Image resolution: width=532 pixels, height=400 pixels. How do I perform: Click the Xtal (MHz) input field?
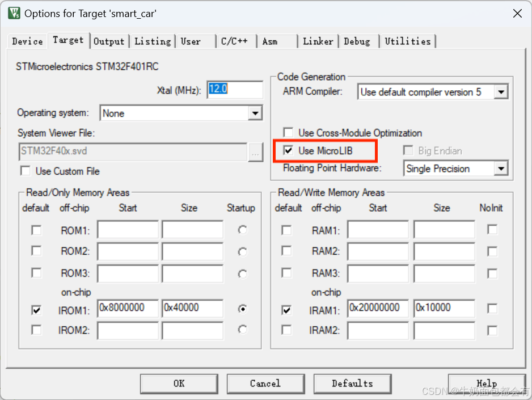pos(235,90)
